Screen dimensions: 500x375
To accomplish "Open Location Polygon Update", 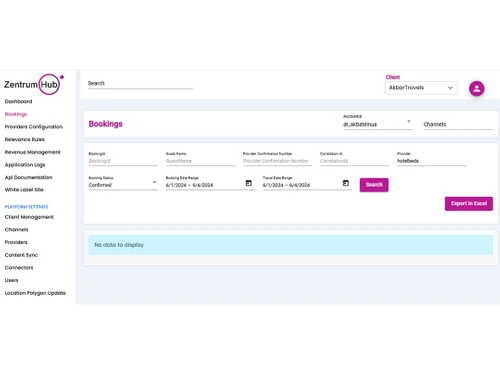I will tap(35, 293).
